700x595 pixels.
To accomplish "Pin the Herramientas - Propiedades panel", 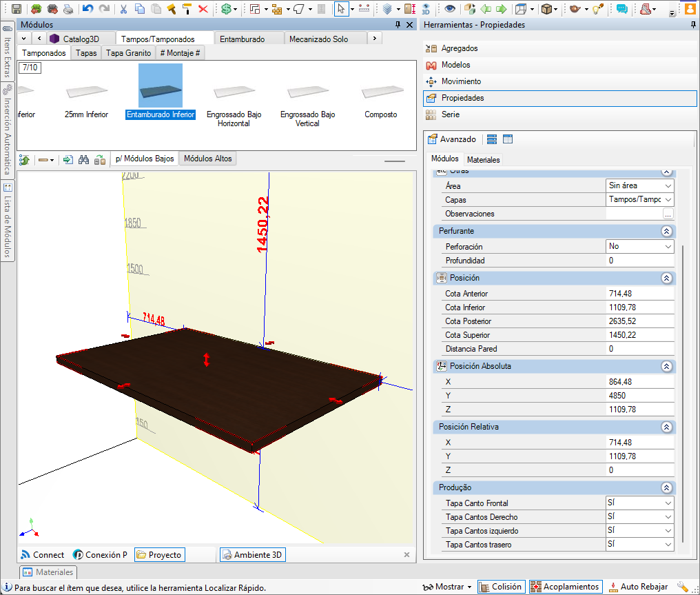I will [693, 25].
